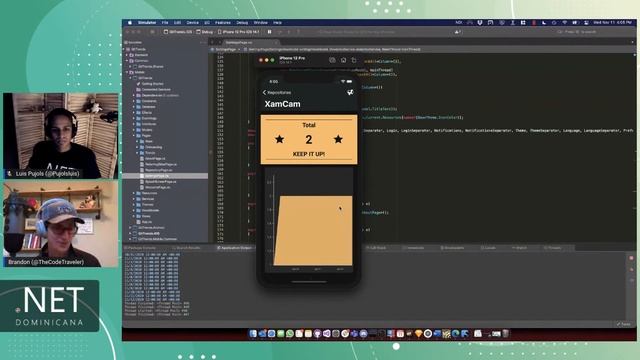
Task: Expand the Onboarding folder
Action: pos(137,147)
